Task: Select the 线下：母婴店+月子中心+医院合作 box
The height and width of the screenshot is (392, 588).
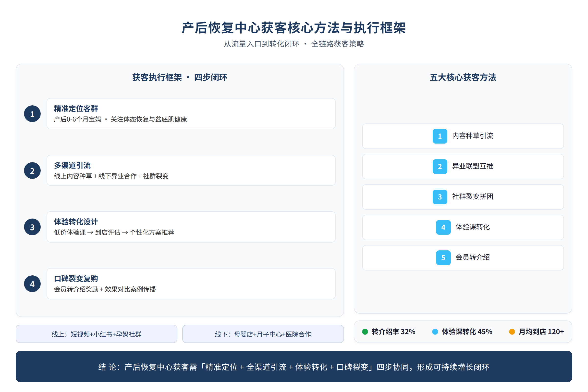Action: (x=263, y=334)
